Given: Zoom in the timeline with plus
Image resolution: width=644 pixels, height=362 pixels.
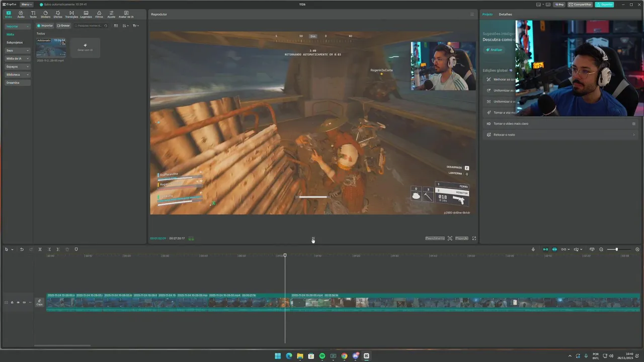Looking at the screenshot, I should (x=637, y=249).
